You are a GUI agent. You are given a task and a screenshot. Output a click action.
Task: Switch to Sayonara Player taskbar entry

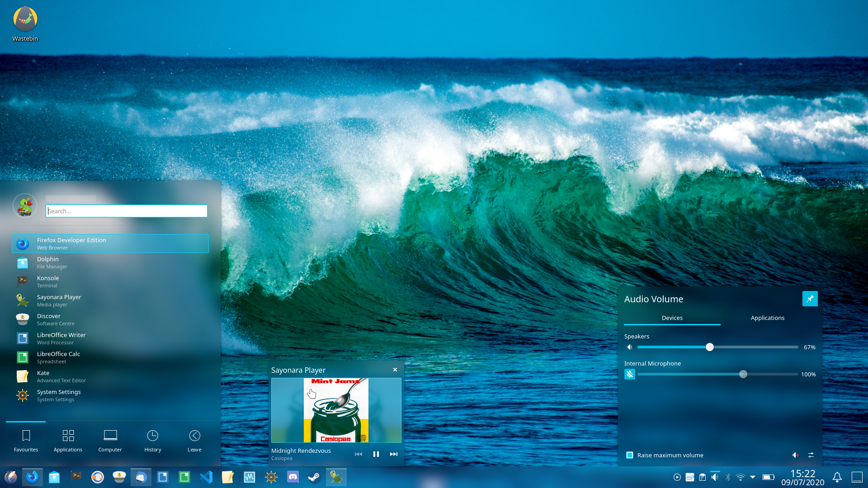336,477
